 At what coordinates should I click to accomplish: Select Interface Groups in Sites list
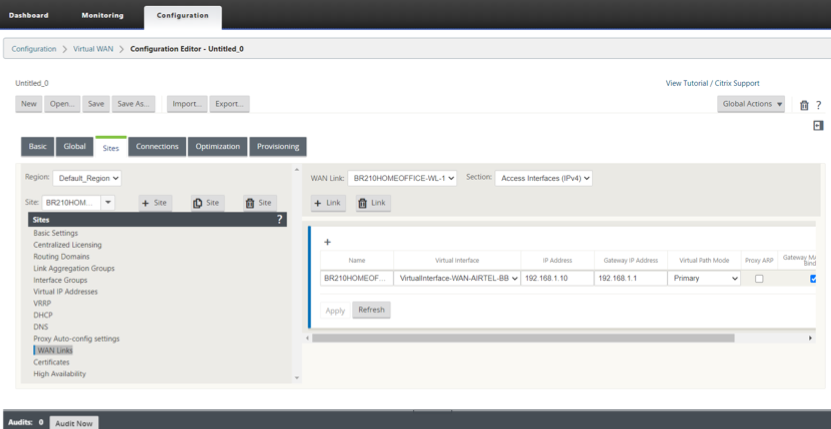click(60, 280)
